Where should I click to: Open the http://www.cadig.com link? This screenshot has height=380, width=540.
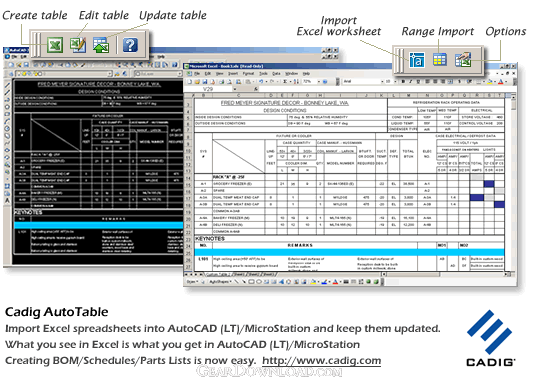[x=321, y=361]
